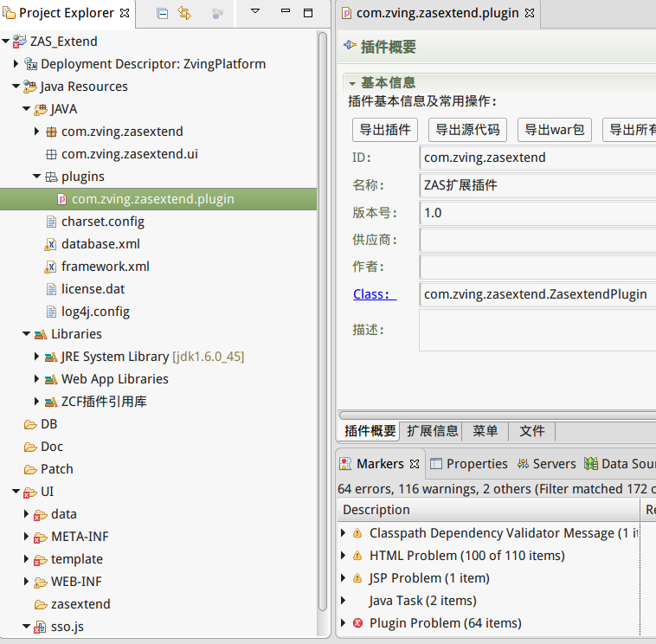Click the sso.js file icon
Image resolution: width=656 pixels, height=644 pixels.
pyautogui.click(x=40, y=627)
